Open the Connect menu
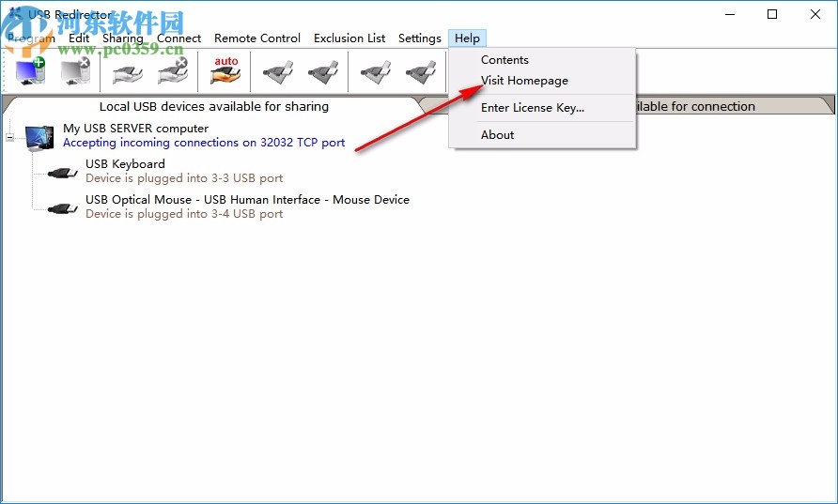This screenshot has width=838, height=504. [179, 38]
